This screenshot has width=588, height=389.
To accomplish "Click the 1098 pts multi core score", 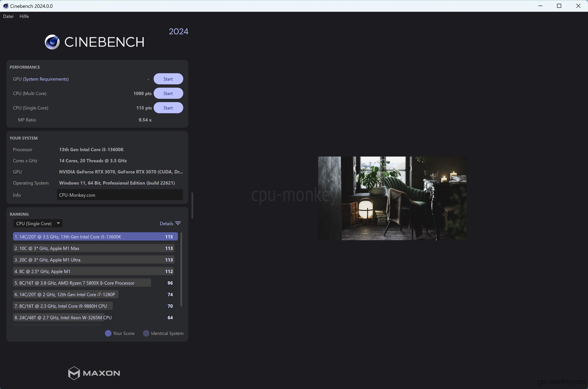I will click(x=142, y=93).
